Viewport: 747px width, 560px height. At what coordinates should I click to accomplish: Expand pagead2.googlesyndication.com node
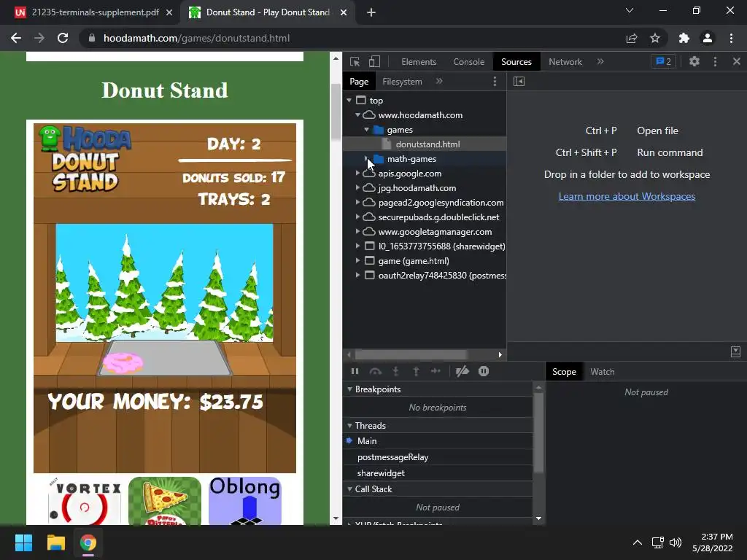point(357,203)
